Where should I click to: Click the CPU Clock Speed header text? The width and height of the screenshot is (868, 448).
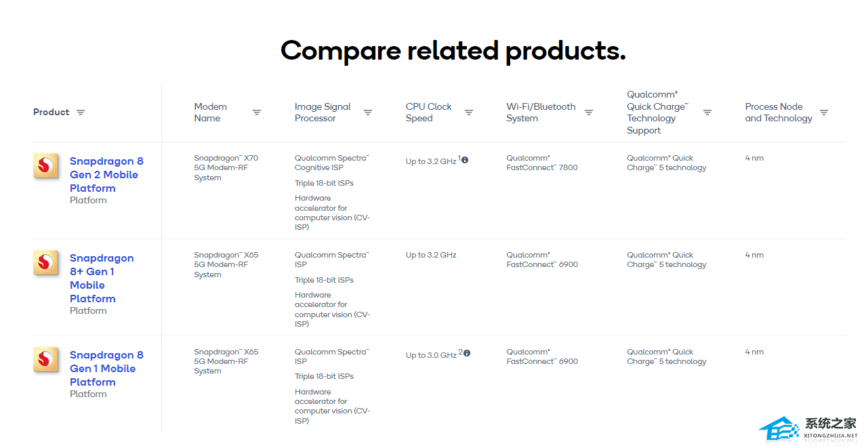(428, 113)
